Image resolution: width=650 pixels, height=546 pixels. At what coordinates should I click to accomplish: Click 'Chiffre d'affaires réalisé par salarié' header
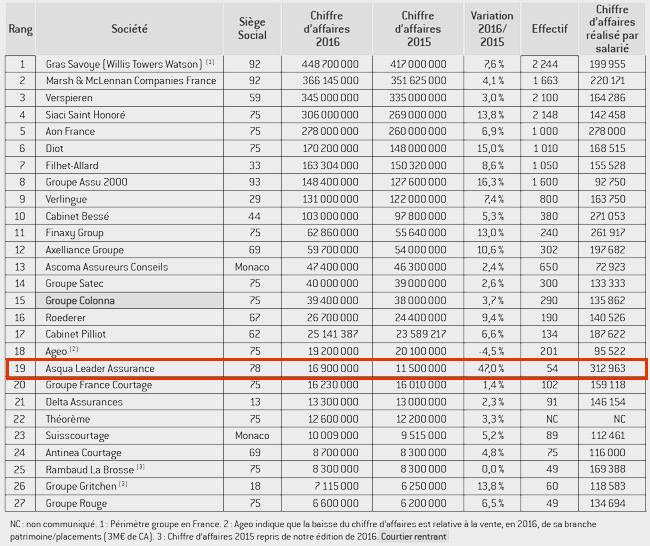click(612, 29)
